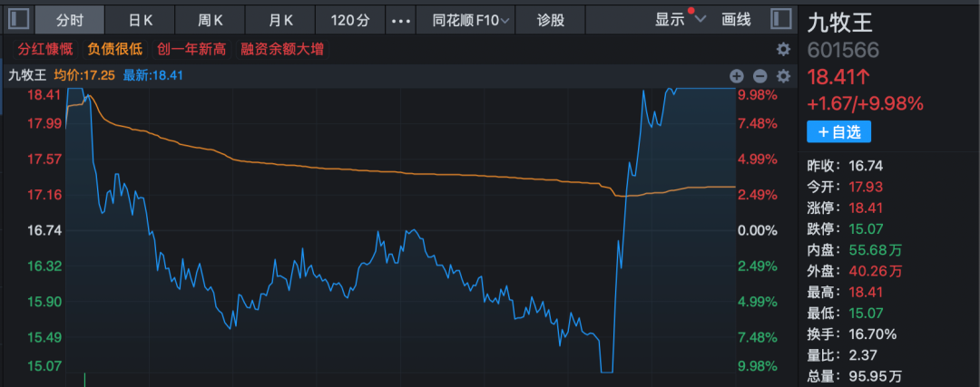This screenshot has width=980, height=387.
Task: Toggle the right sidebar panel icon
Action: click(x=781, y=19)
